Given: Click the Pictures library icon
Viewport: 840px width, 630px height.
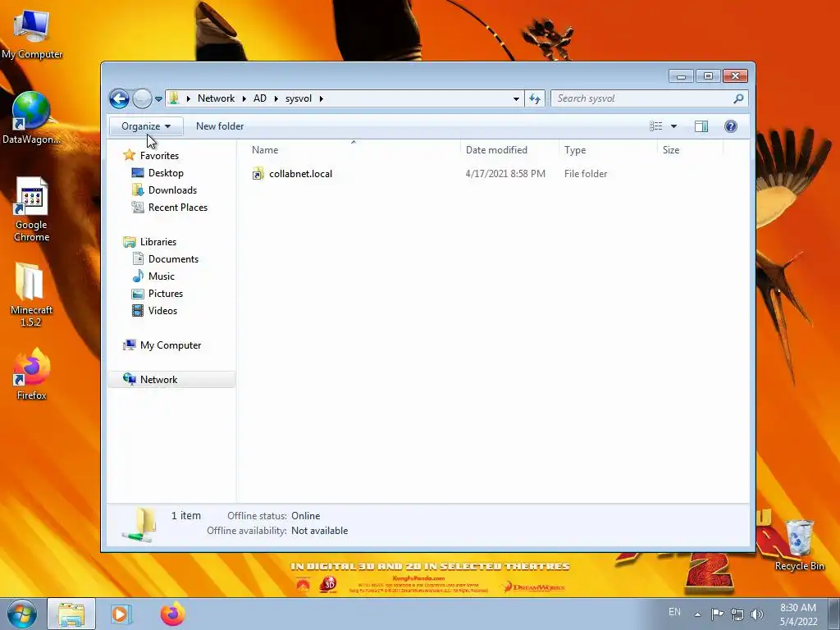Looking at the screenshot, I should [138, 294].
